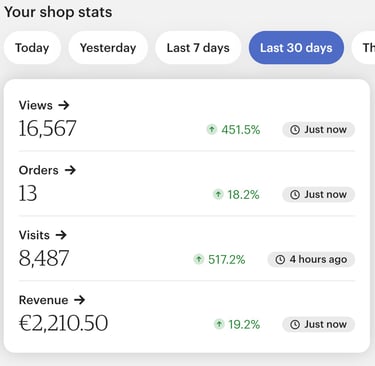Image resolution: width=375 pixels, height=366 pixels.
Task: Click the arrow icon next to Views
Action: (x=64, y=105)
